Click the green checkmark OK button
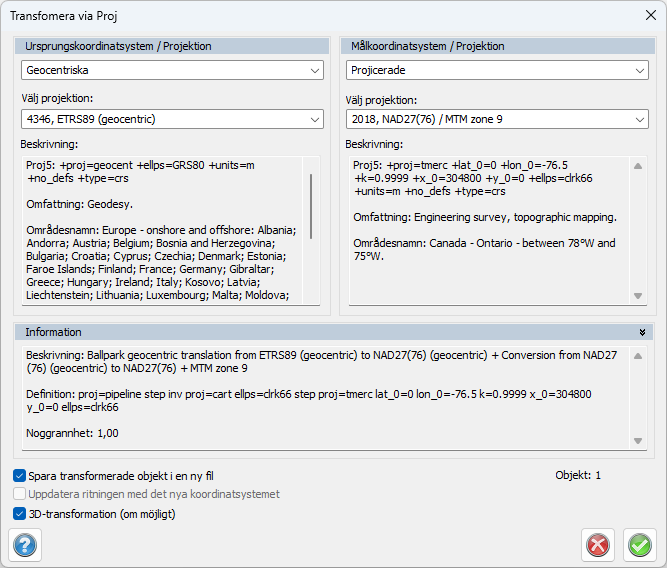Viewport: 667px width, 568px height. 638,545
